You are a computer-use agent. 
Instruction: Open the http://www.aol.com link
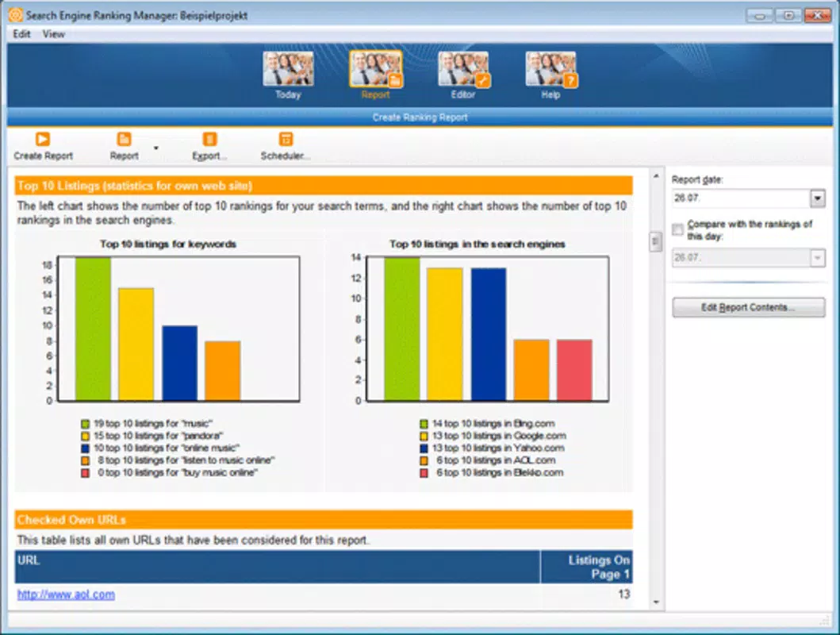(66, 595)
